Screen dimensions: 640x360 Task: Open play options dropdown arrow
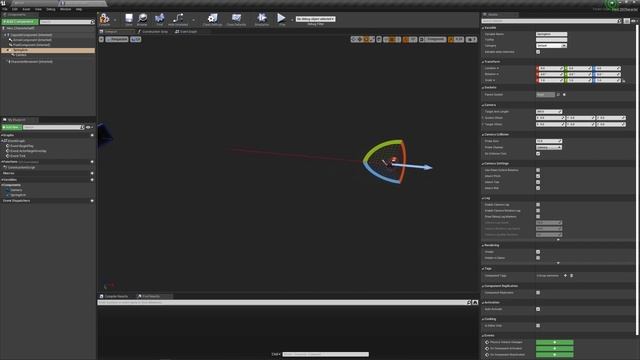click(291, 20)
